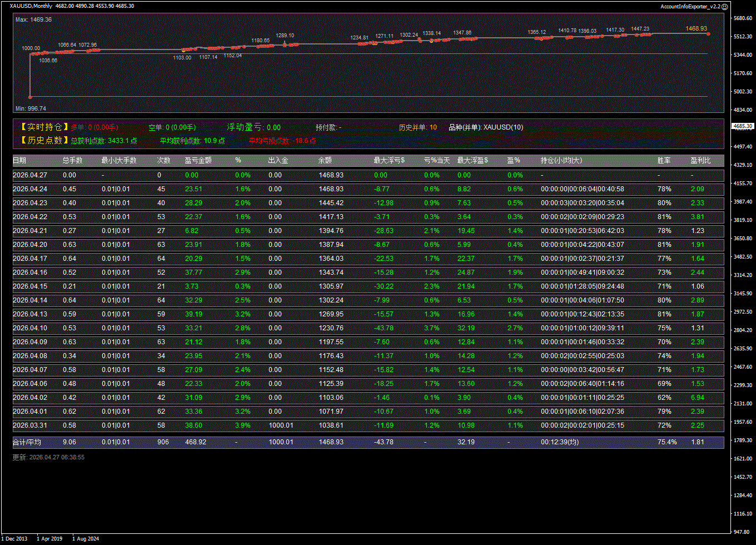Click the starting red dot at curve bottom-left

pos(30,97)
